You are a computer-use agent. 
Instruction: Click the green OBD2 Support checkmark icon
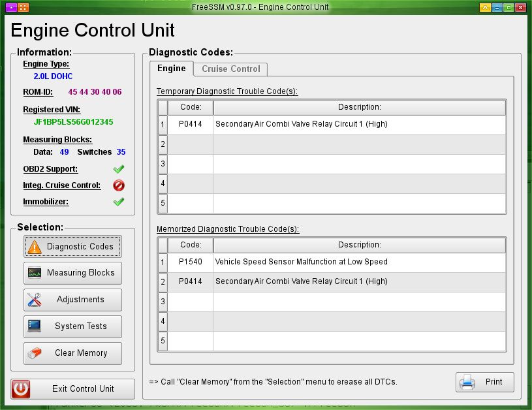[x=119, y=169]
